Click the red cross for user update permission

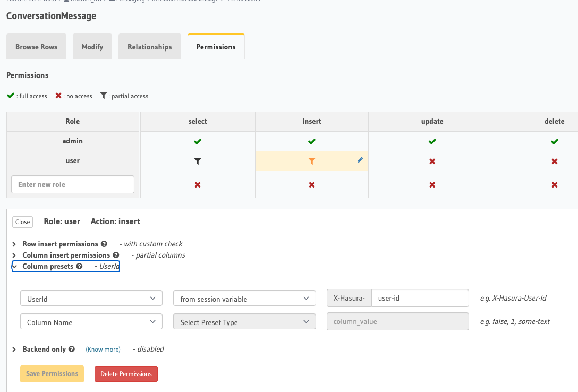[x=432, y=160]
